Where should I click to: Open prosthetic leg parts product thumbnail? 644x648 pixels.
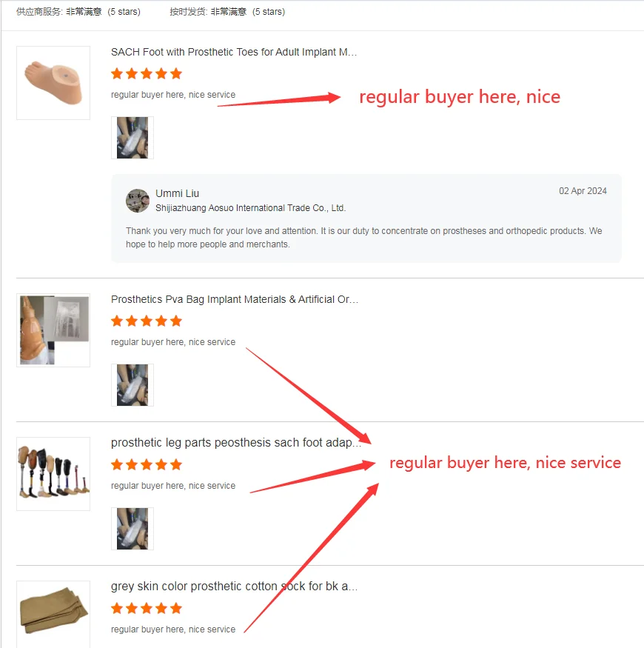pos(53,474)
